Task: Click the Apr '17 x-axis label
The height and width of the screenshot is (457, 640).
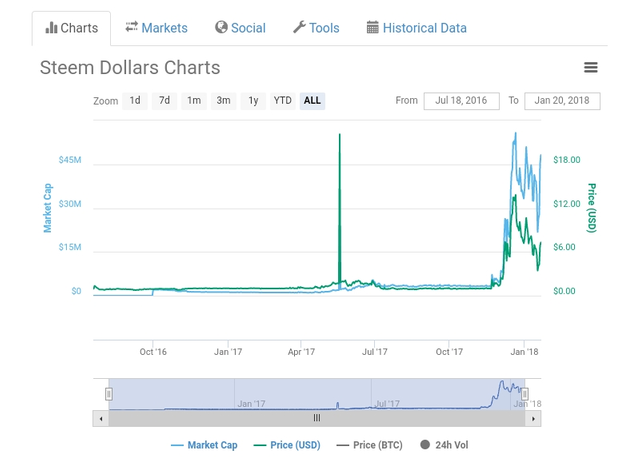Action: coord(301,352)
